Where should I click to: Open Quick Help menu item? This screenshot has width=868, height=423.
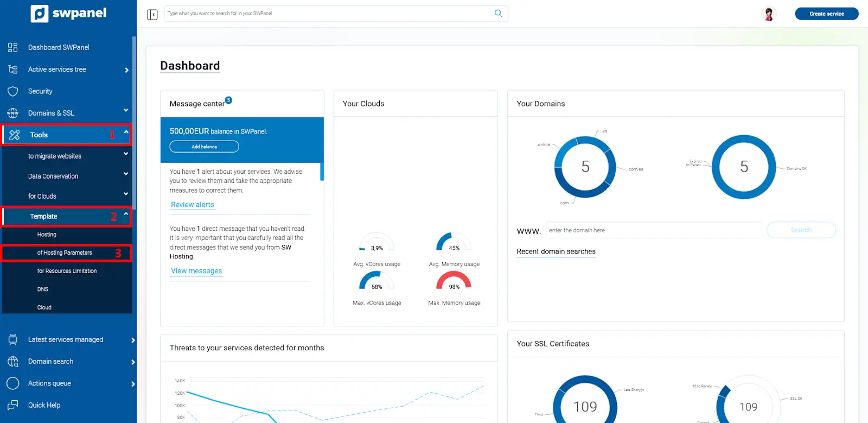coord(44,405)
